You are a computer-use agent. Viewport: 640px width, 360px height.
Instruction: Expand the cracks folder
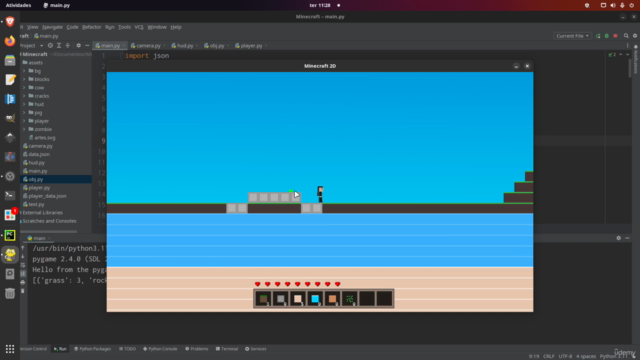point(24,96)
